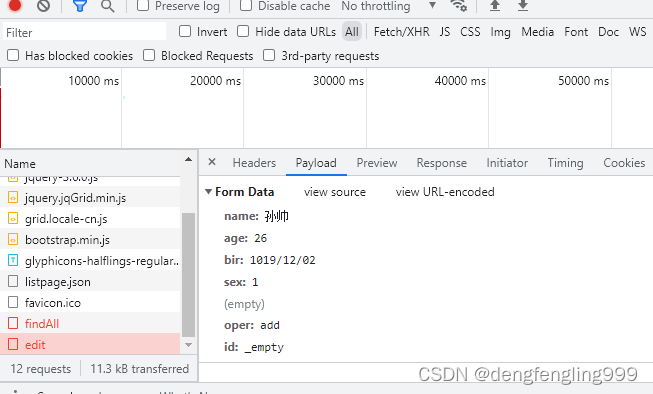653x394 pixels.
Task: Click the bir value 1019/12/02
Action: (x=282, y=260)
